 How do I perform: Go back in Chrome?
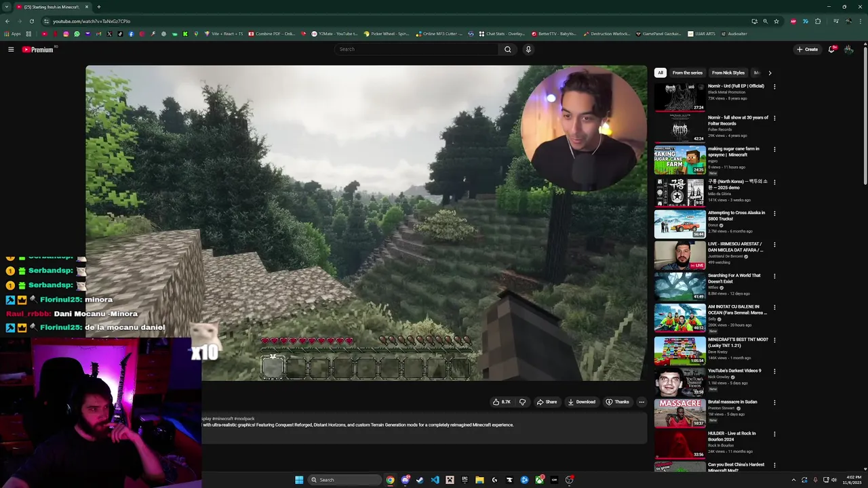coord(7,21)
